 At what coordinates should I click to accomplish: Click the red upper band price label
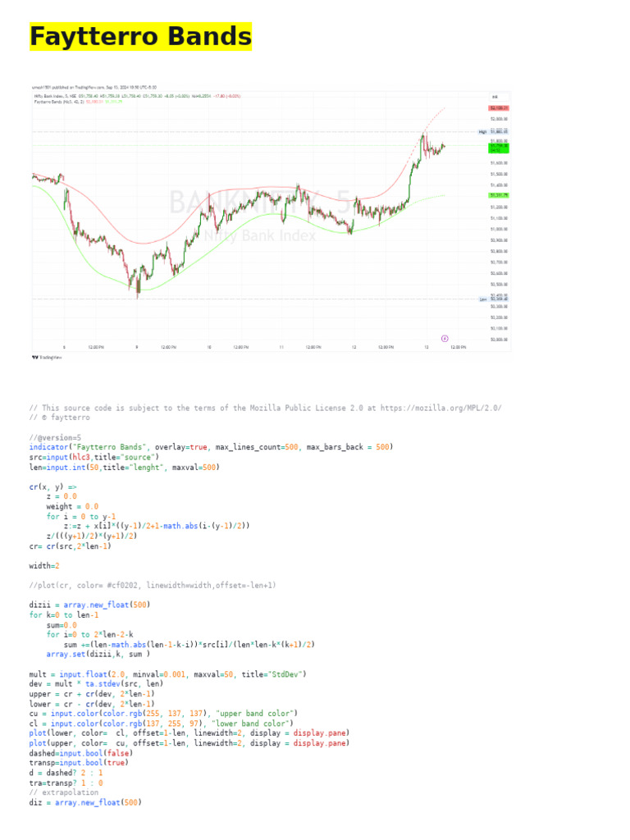point(498,108)
